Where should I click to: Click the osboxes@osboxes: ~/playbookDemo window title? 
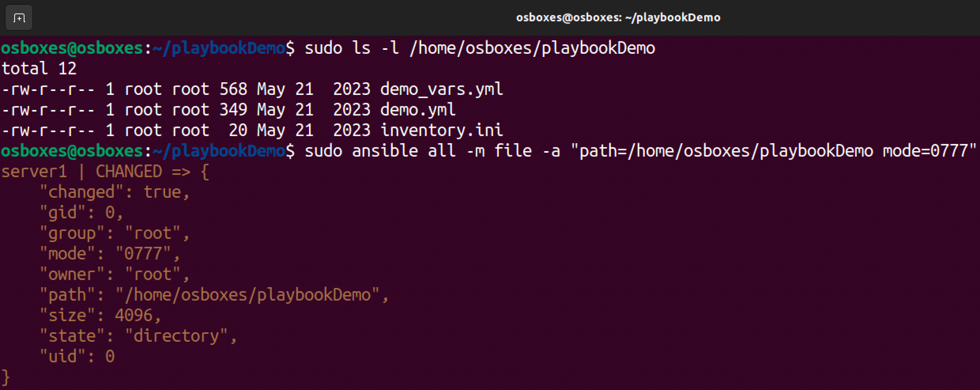(618, 18)
